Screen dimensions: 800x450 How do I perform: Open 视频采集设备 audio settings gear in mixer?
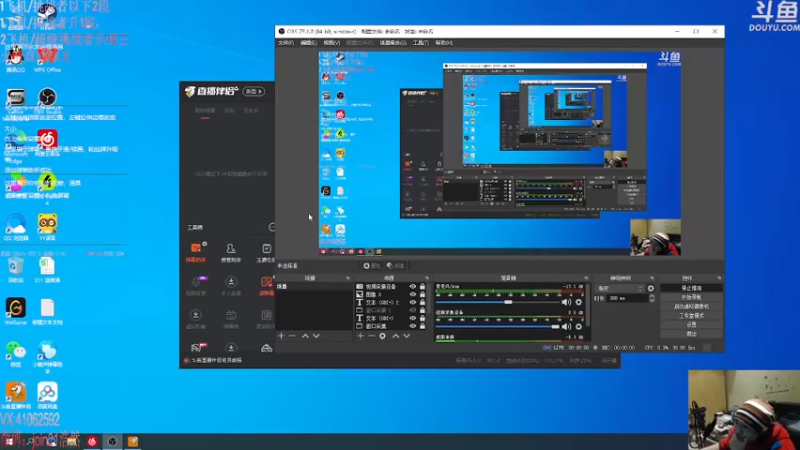tap(579, 327)
